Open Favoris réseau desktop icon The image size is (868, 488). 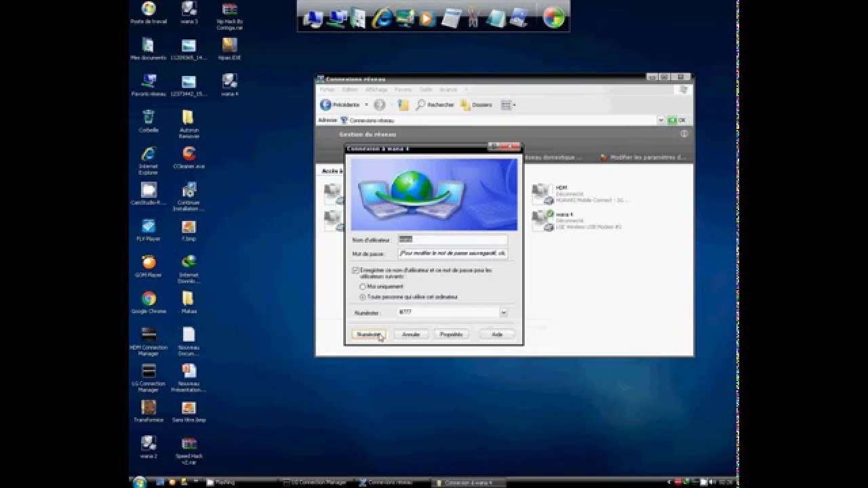149,85
